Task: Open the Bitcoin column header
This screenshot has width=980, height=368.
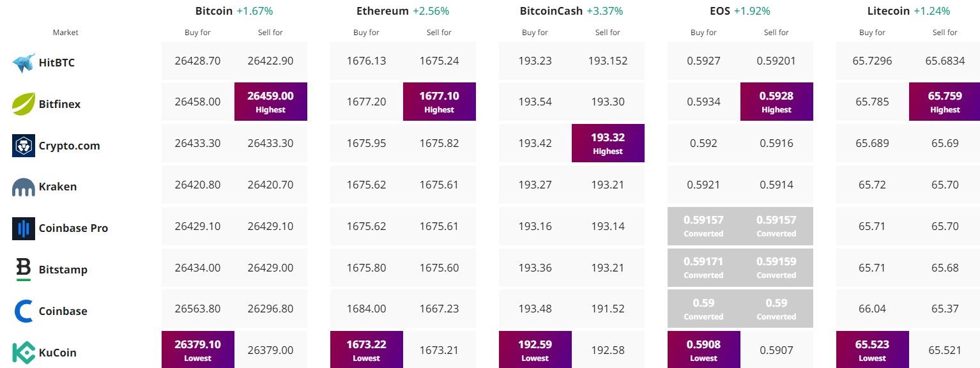Action: (x=214, y=11)
